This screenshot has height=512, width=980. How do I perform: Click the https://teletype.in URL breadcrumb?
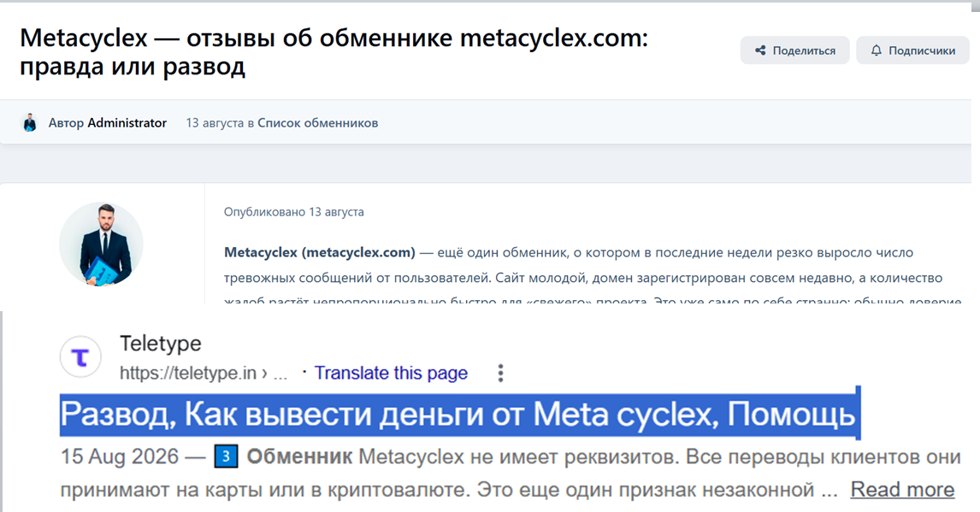tap(204, 373)
